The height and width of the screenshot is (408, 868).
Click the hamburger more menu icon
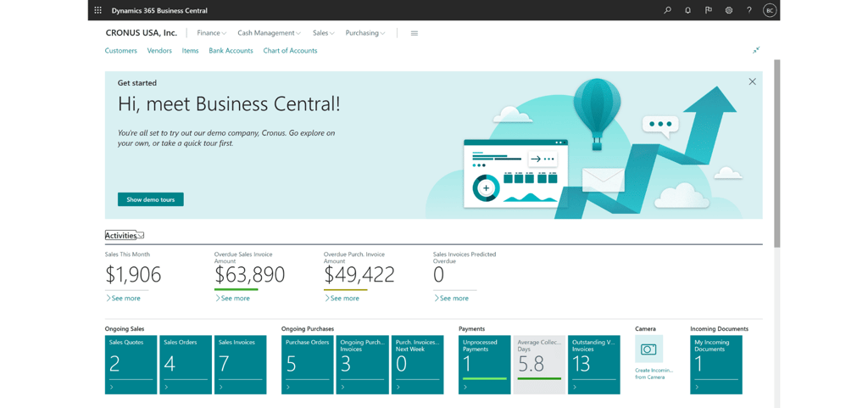pos(414,33)
